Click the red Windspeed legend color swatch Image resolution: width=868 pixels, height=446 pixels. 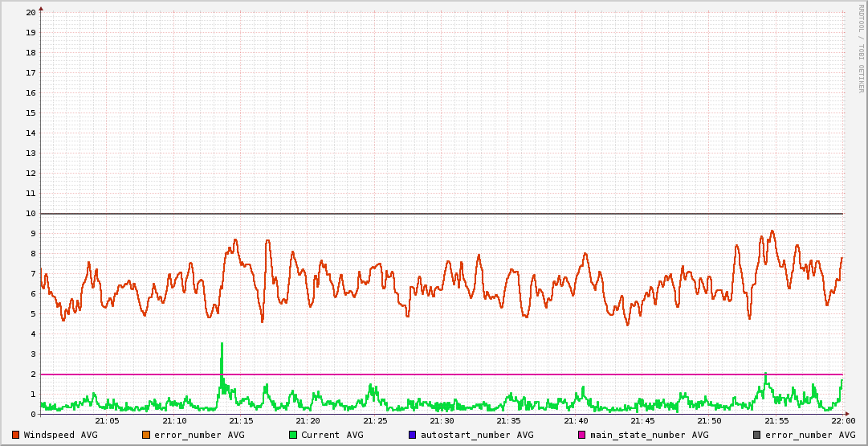pos(16,435)
